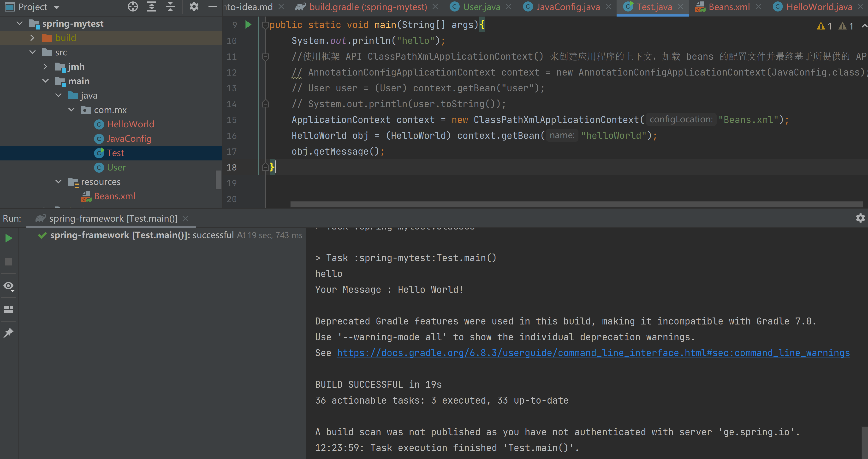The width and height of the screenshot is (868, 459).
Task: Collapse the main folder
Action: pyautogui.click(x=46, y=81)
